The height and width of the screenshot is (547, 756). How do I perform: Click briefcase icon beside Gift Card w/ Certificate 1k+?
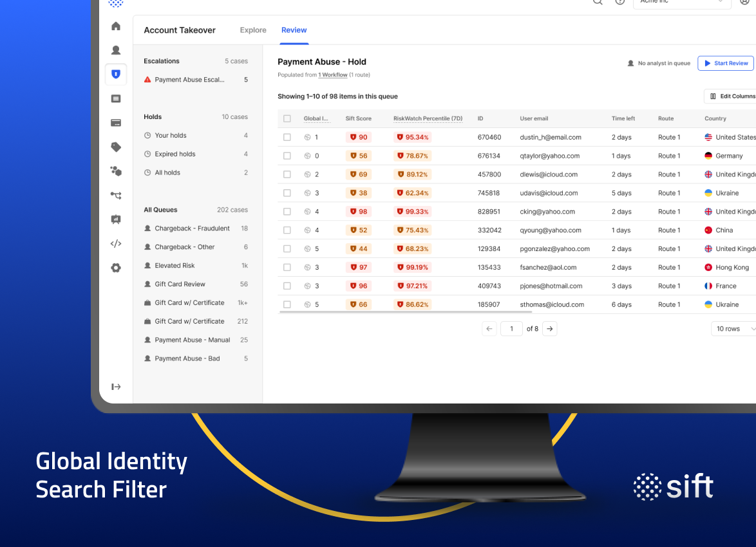[147, 302]
